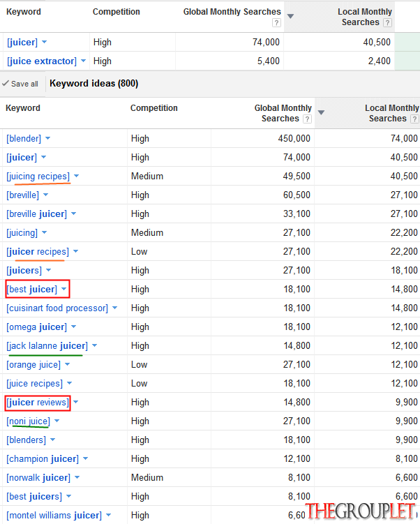This screenshot has width=420, height=524.
Task: Open dropdown arrow beside [cuisinart food processor]
Action: [x=114, y=308]
